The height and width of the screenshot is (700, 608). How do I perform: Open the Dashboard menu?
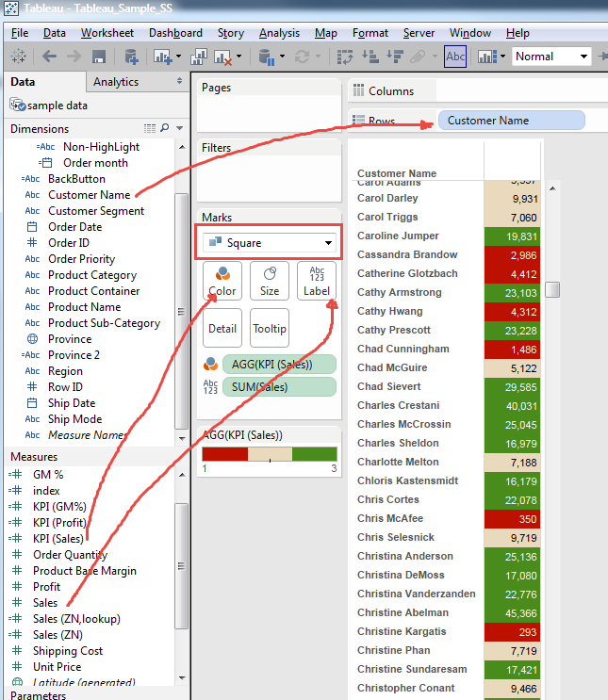tap(175, 33)
